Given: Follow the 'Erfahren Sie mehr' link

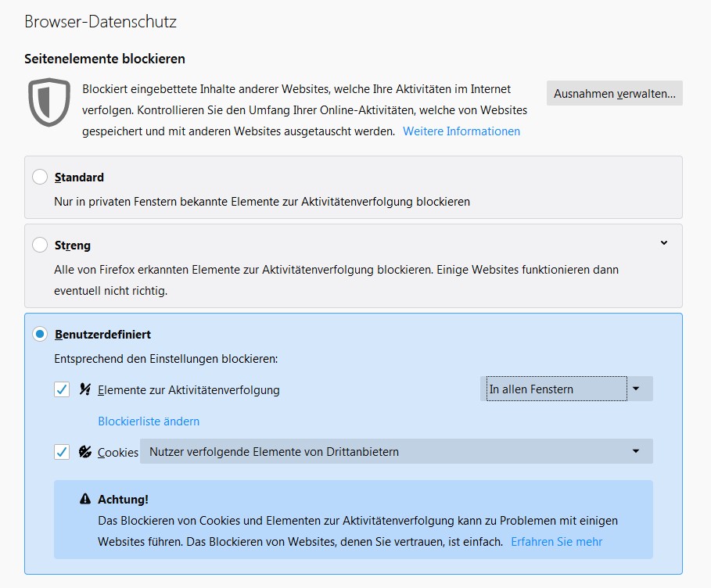Looking at the screenshot, I should tap(556, 541).
